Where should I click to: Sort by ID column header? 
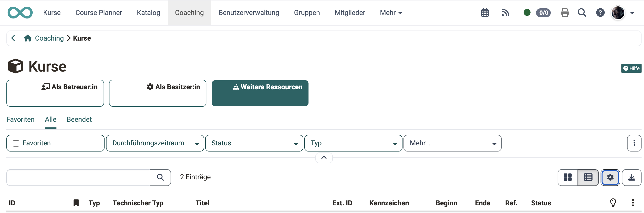[x=12, y=203]
